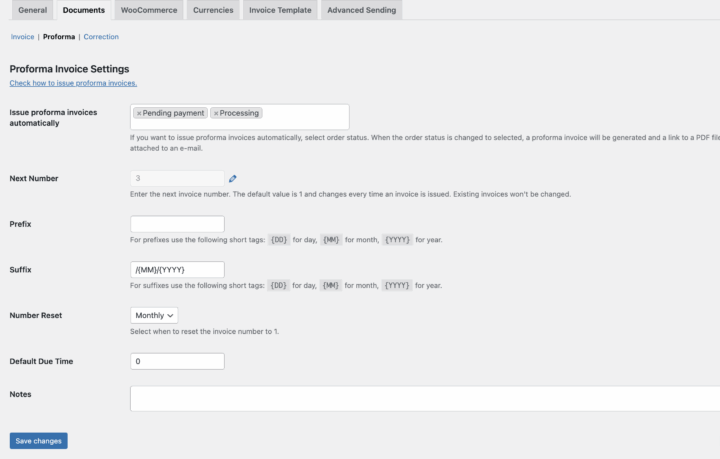This screenshot has width=720, height=459.
Task: Remove the Processing status tag
Action: (x=216, y=114)
